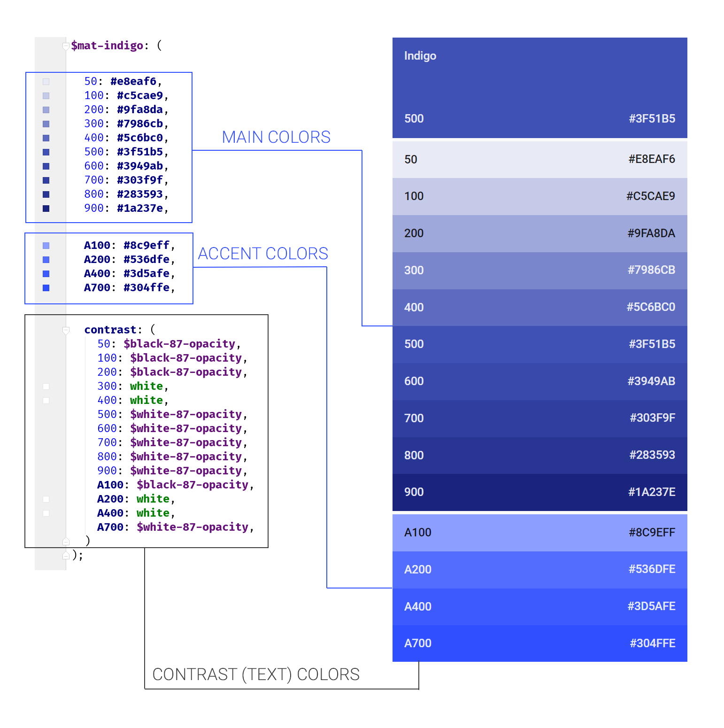Click the color preview next to A700: #304ffe
The width and height of the screenshot is (724, 728).
tap(46, 287)
